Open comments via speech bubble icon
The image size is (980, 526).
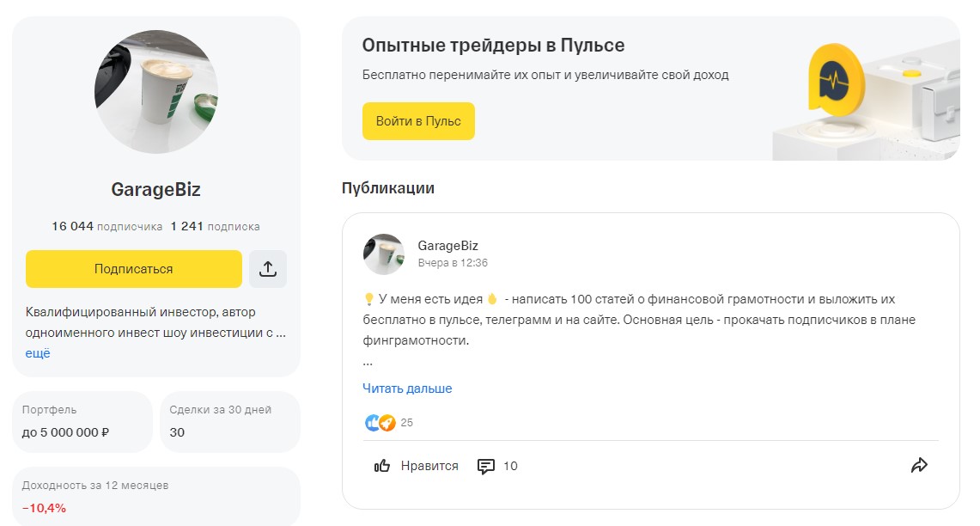coord(486,466)
